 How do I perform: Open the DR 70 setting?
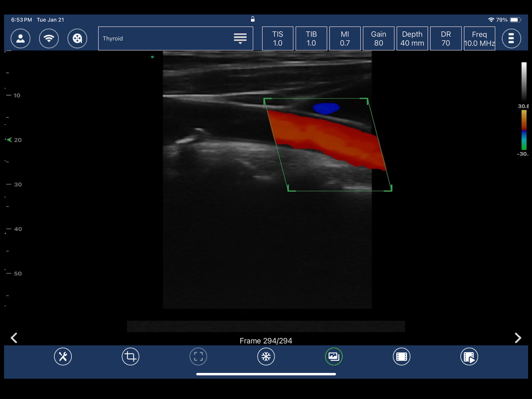446,38
